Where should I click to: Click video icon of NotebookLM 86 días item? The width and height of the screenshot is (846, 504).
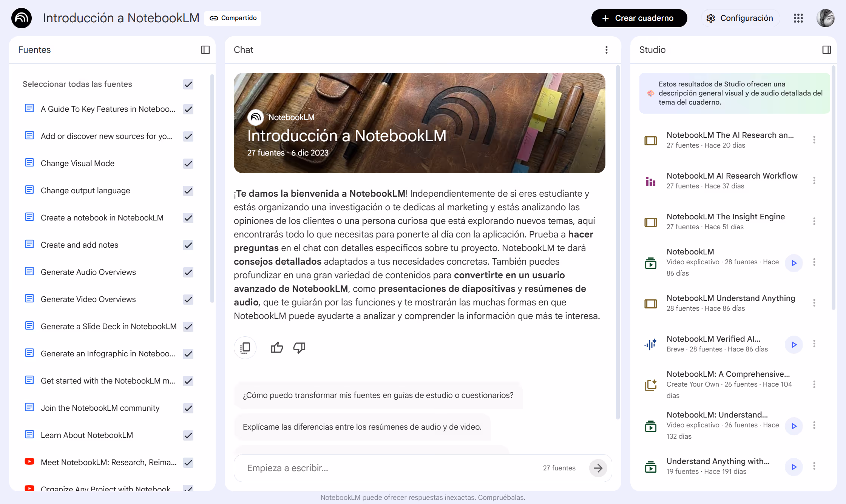coord(650,263)
